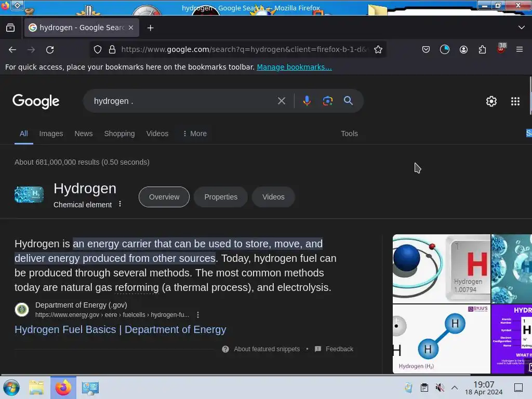This screenshot has width=532, height=399.
Task: Open more options beside Chemical element
Action: (x=120, y=204)
